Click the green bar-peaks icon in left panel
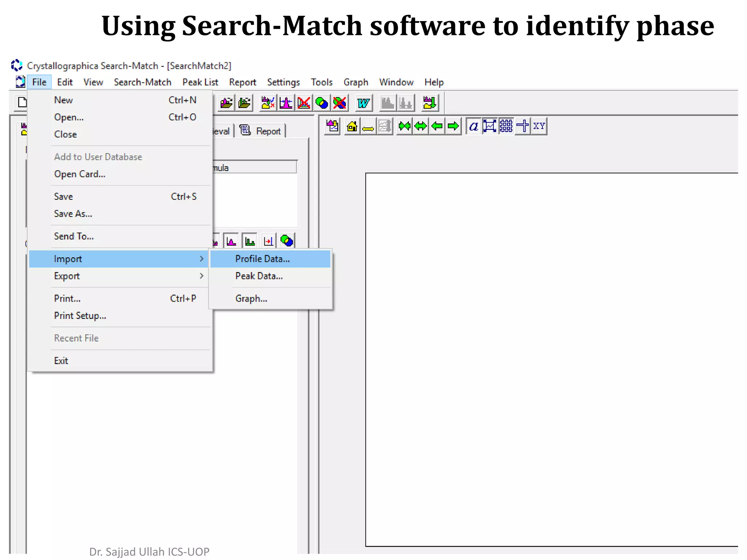Viewport: 747px width, 560px height. pos(250,241)
